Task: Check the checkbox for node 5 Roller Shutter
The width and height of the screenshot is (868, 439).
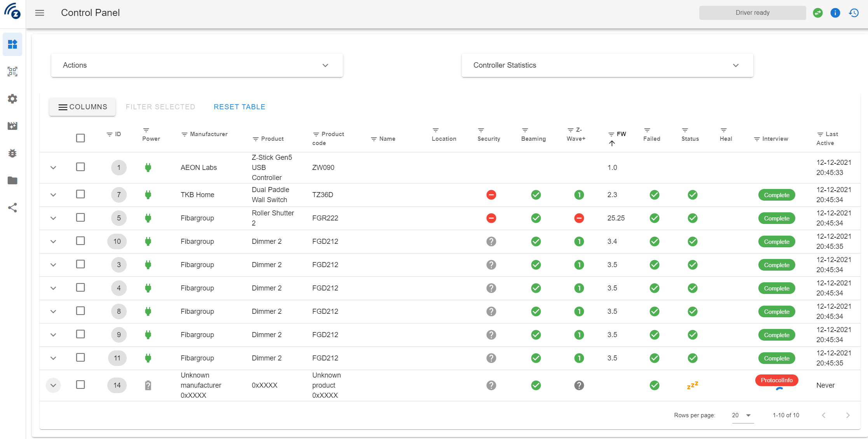Action: tap(80, 217)
